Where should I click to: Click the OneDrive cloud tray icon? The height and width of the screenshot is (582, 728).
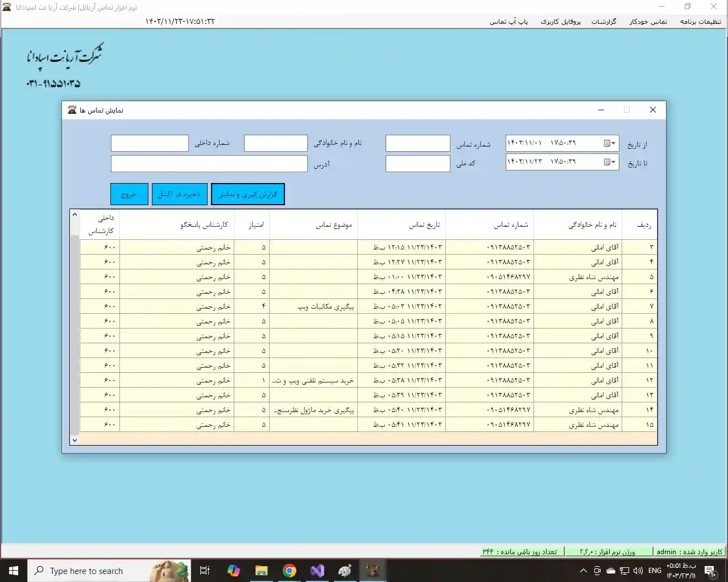(x=611, y=571)
